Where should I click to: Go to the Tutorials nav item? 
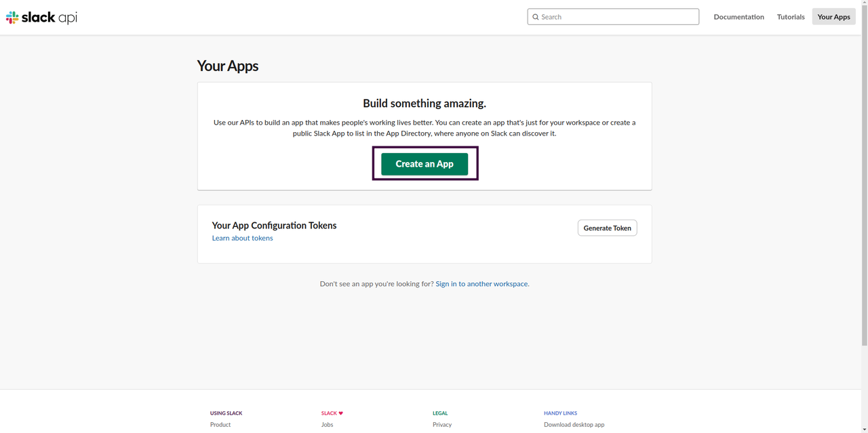pos(791,17)
